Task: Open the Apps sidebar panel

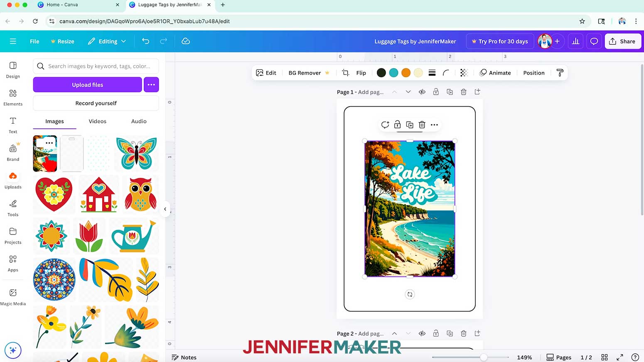Action: click(13, 264)
